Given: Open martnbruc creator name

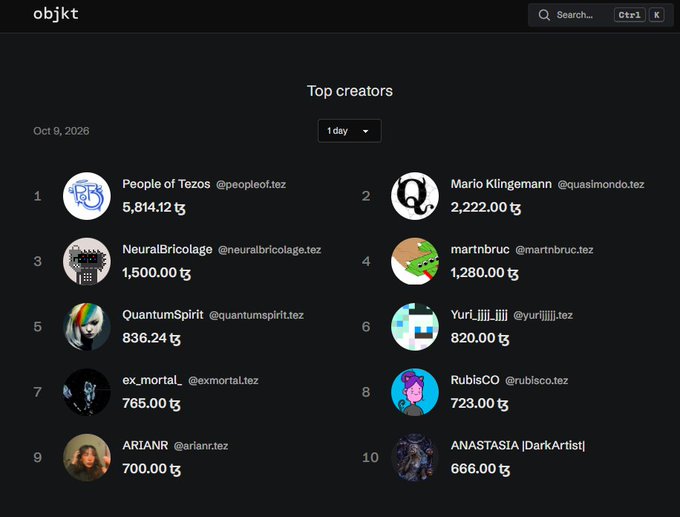Looking at the screenshot, I should pos(480,249).
